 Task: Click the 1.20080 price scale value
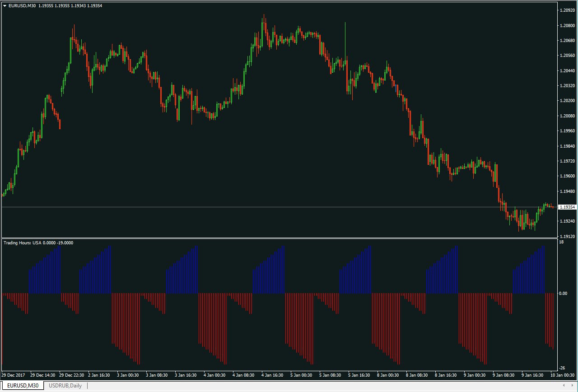(568, 116)
